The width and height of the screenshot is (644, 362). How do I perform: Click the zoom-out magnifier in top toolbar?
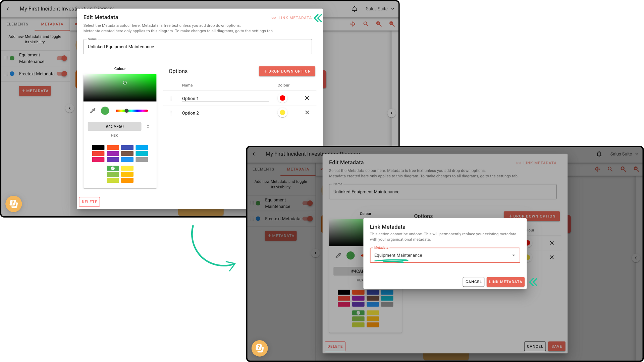pyautogui.click(x=392, y=24)
